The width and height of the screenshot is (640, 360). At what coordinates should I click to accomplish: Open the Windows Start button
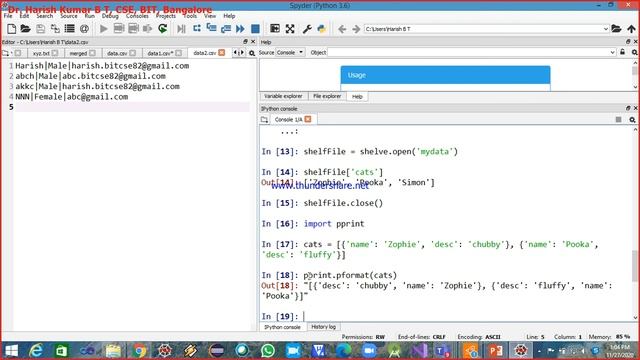click(x=11, y=351)
